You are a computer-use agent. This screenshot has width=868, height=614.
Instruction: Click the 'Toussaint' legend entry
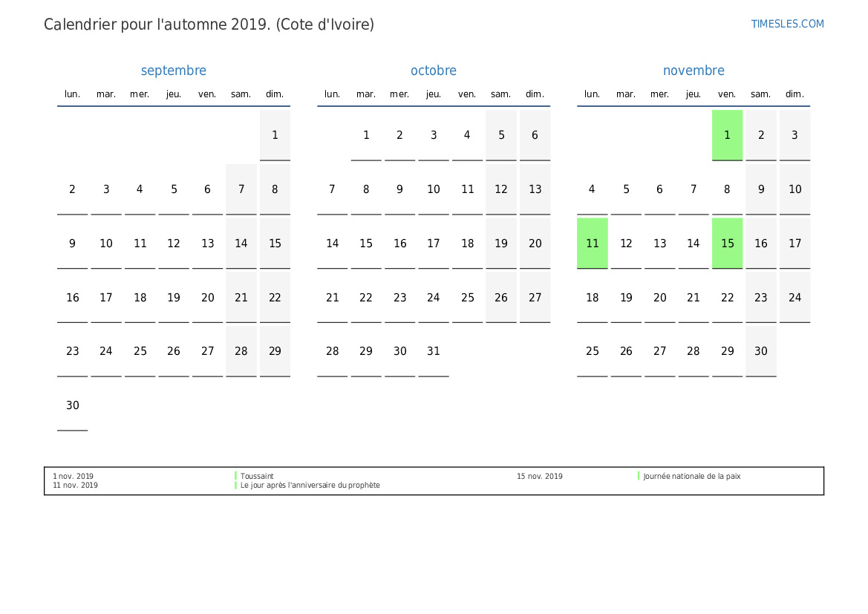pyautogui.click(x=257, y=476)
